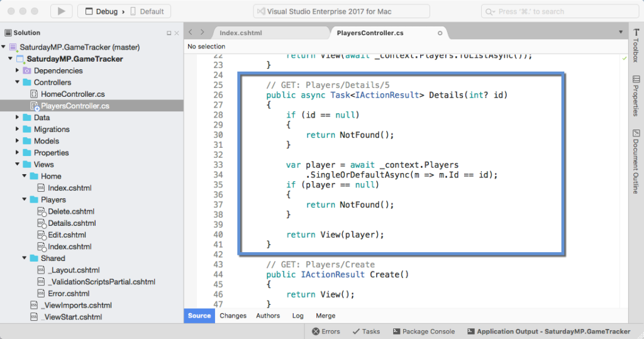Switch to the Index.cshtml tab
Image resolution: width=644 pixels, height=339 pixels.
pyautogui.click(x=241, y=33)
